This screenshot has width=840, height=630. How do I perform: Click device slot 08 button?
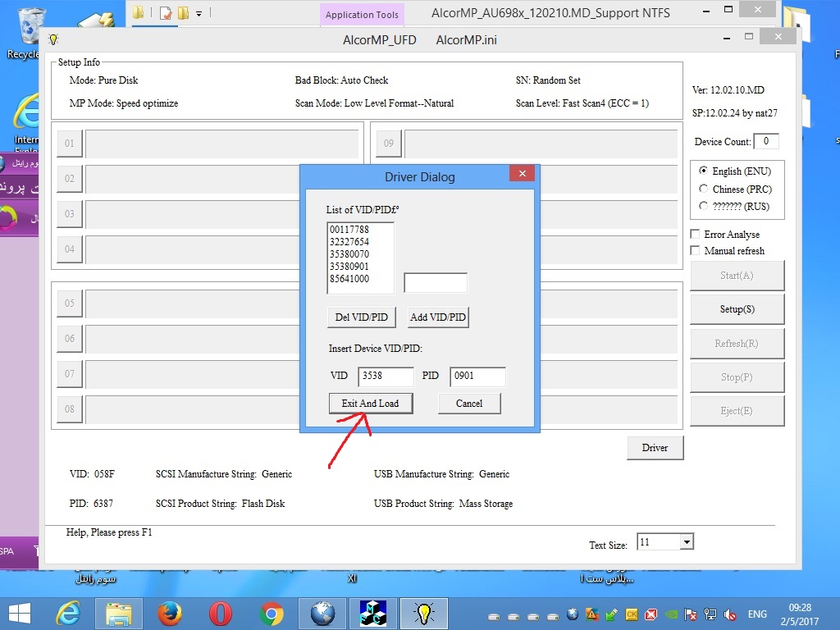pyautogui.click(x=70, y=409)
